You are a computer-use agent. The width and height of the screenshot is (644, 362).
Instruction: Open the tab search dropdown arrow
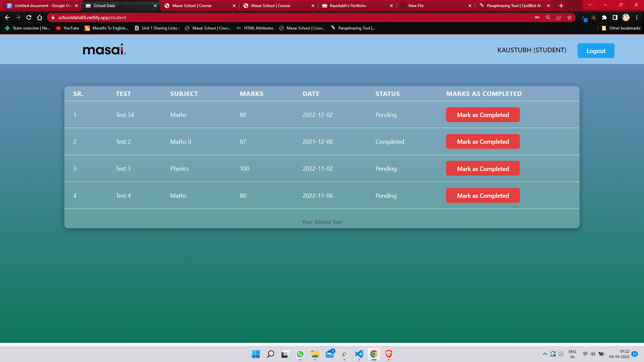click(x=589, y=5)
